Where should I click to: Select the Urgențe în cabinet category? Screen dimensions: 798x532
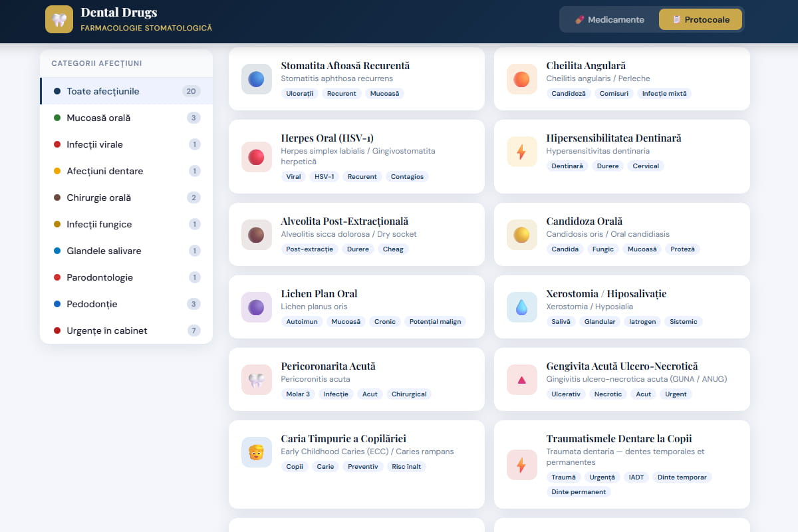point(126,331)
